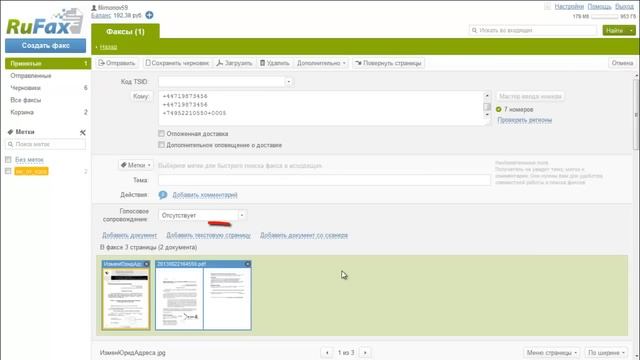Click Проверить регионы link
640x360 pixels.
(x=524, y=120)
